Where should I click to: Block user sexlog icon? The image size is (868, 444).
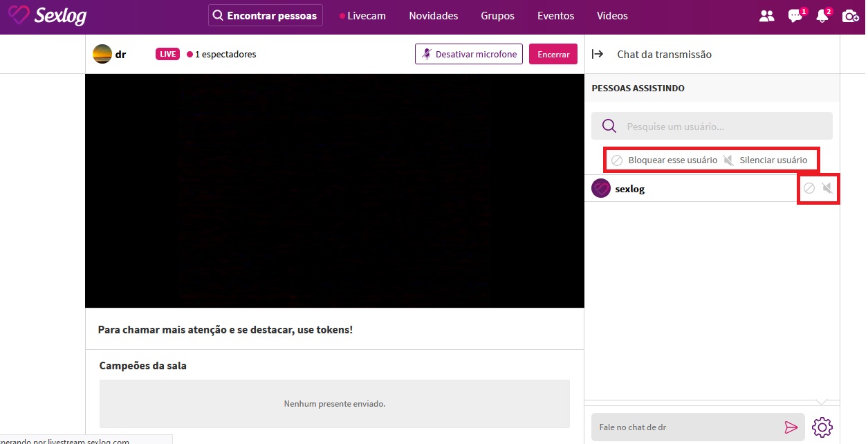tap(809, 188)
